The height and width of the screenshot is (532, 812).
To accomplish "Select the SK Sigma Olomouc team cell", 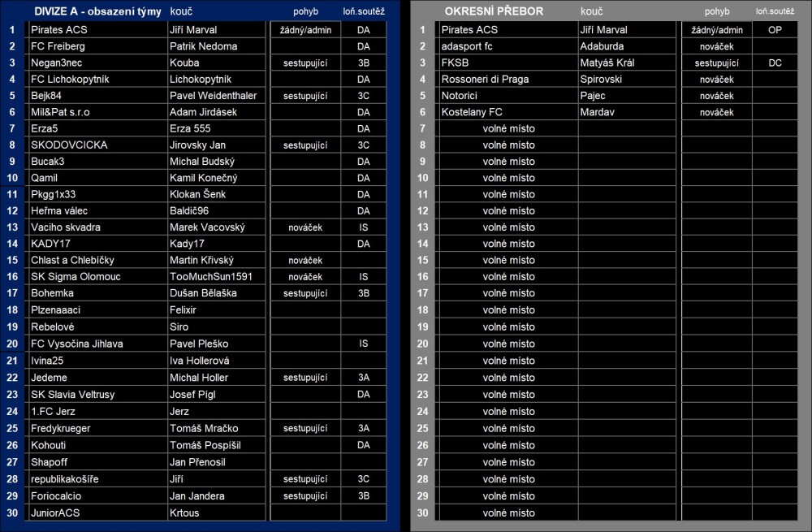I will 98,277.
